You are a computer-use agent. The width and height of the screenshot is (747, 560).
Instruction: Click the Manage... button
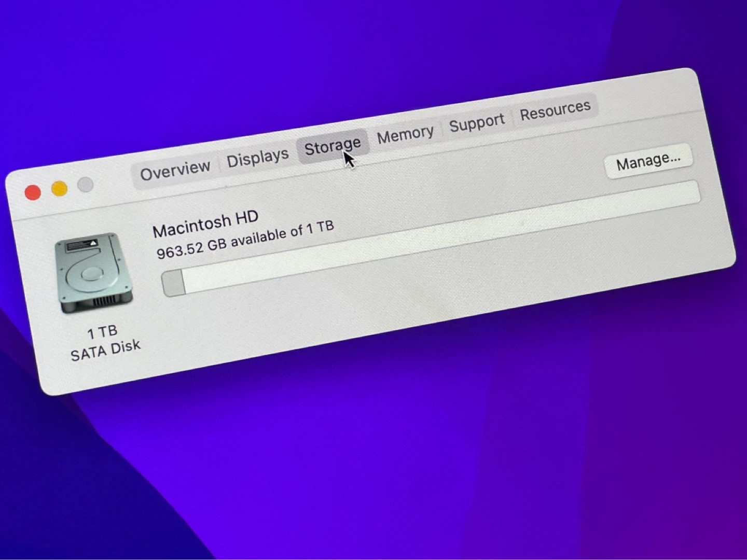click(648, 162)
